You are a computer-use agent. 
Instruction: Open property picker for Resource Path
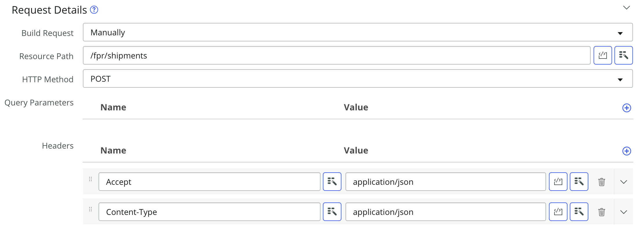pyautogui.click(x=624, y=55)
